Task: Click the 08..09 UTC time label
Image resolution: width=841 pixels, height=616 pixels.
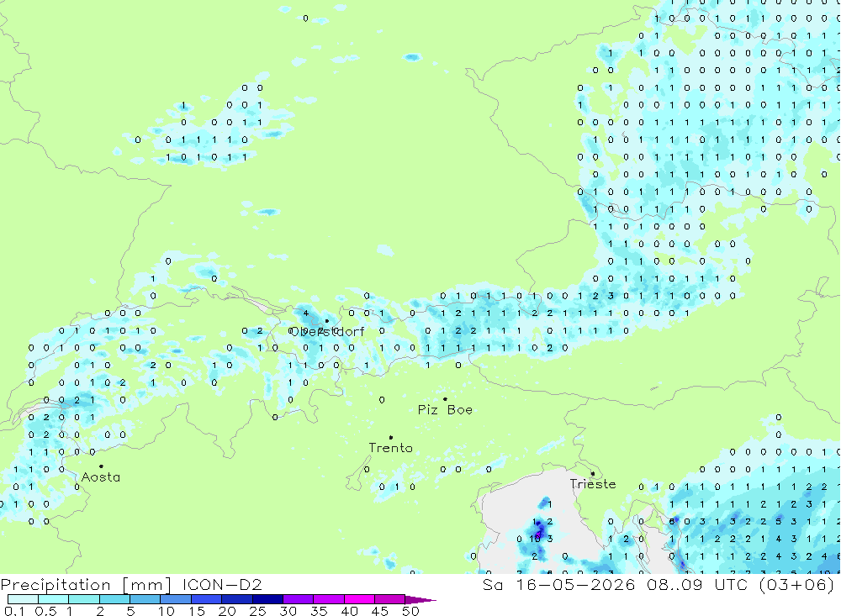Action: [697, 585]
